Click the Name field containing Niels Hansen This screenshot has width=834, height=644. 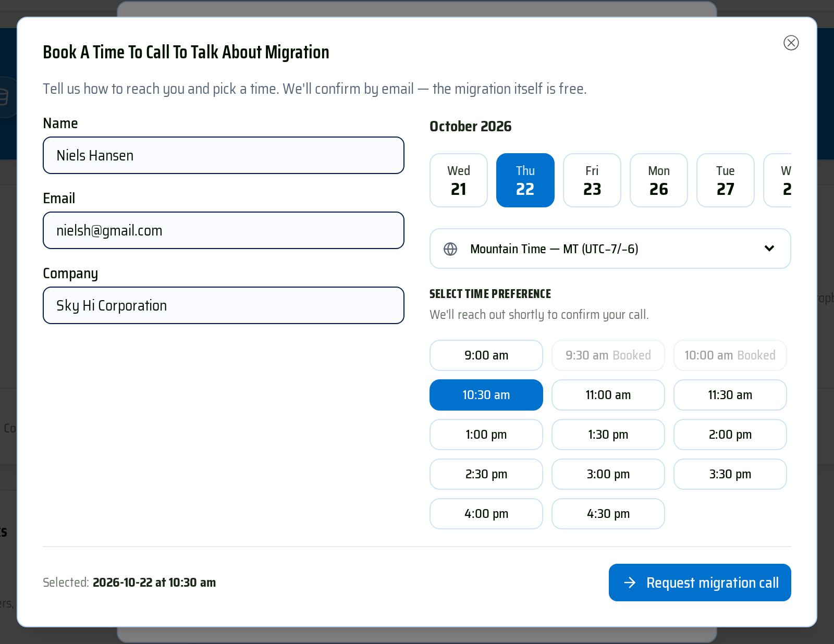(224, 155)
